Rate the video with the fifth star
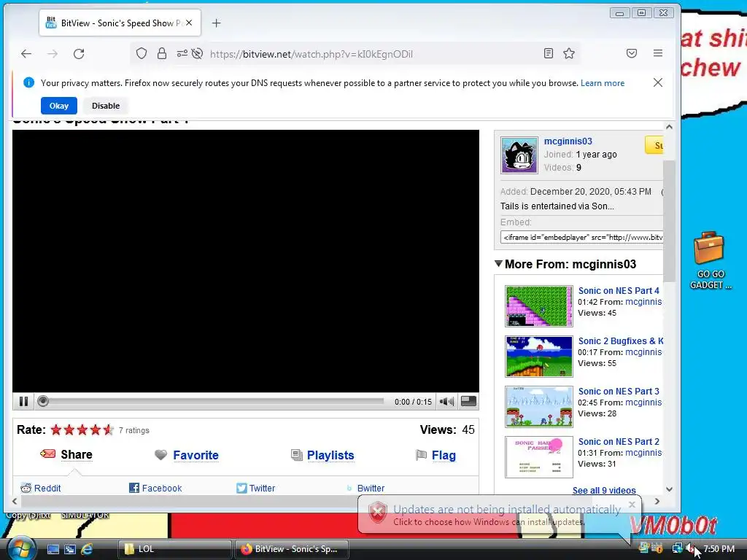Viewport: 747px width, 560px height. coord(108,430)
